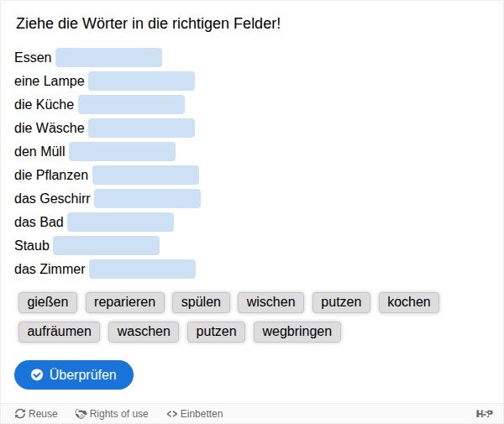This screenshot has width=504, height=424.
Task: Pick the 'wischen' word chip
Action: 271,302
